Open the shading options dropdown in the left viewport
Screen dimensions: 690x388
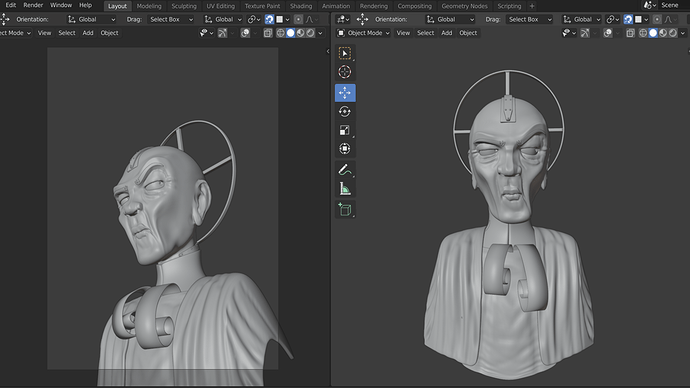coord(320,33)
